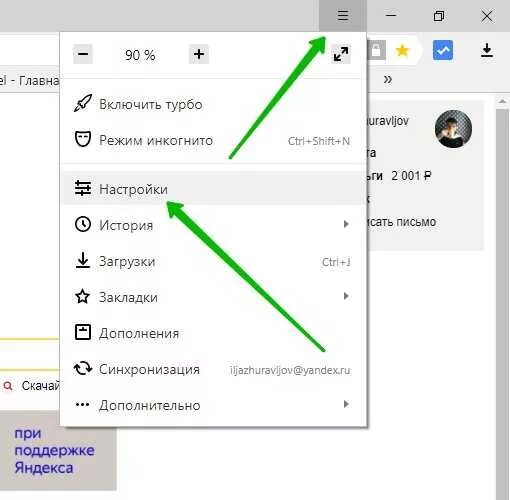
Task: Click the blue checkmark extension icon
Action: pyautogui.click(x=443, y=50)
